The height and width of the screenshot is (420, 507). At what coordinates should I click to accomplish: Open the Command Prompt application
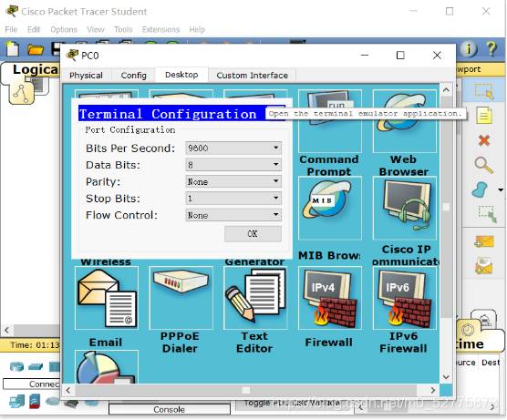(330, 121)
